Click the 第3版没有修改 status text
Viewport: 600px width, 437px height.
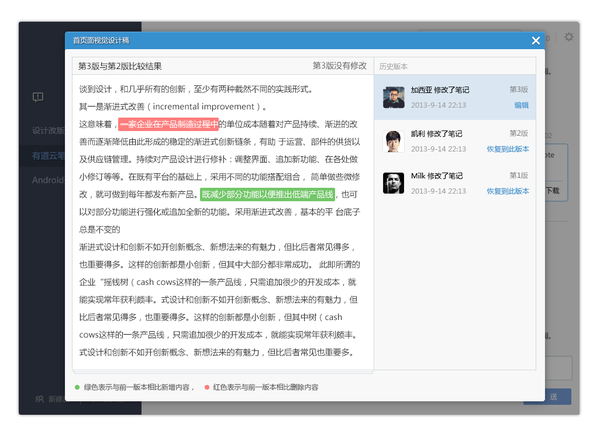(x=340, y=66)
